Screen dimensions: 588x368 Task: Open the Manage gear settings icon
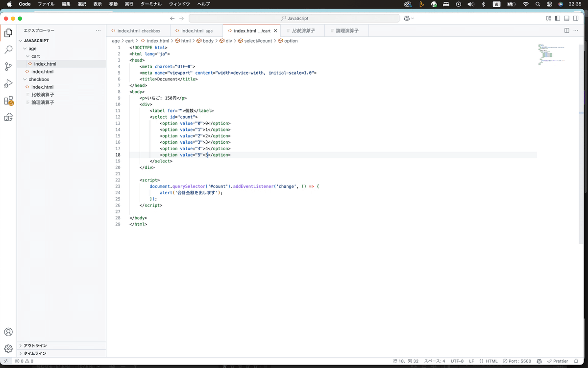(x=8, y=349)
